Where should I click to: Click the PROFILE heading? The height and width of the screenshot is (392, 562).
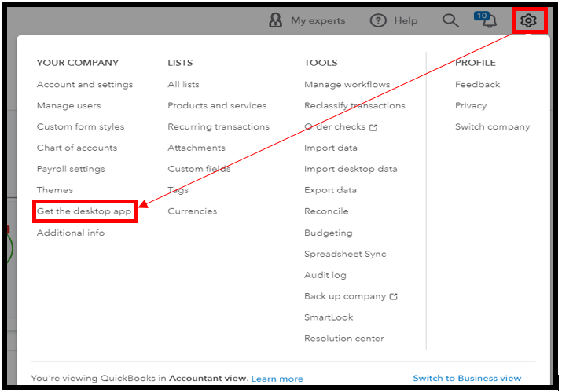pyautogui.click(x=476, y=63)
